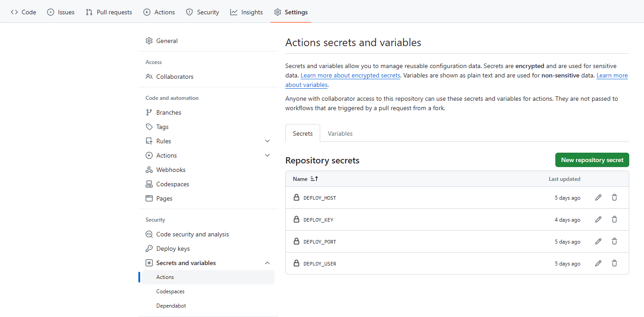Click the New repository secret button

[x=592, y=160]
